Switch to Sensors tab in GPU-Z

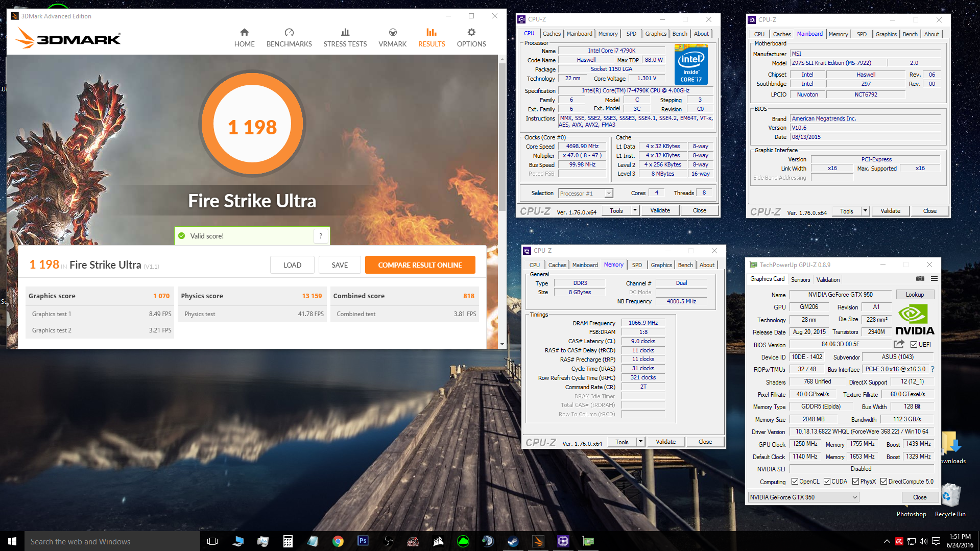pyautogui.click(x=800, y=280)
